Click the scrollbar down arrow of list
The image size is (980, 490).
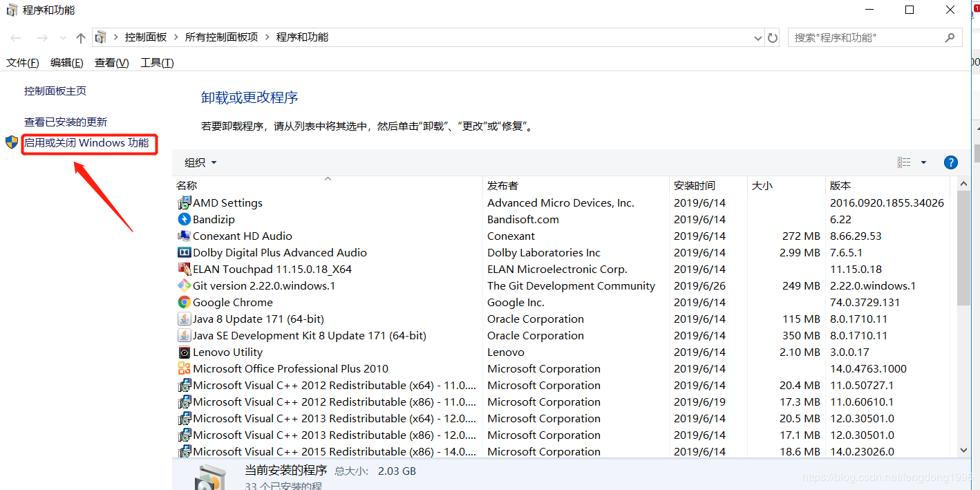(x=963, y=450)
